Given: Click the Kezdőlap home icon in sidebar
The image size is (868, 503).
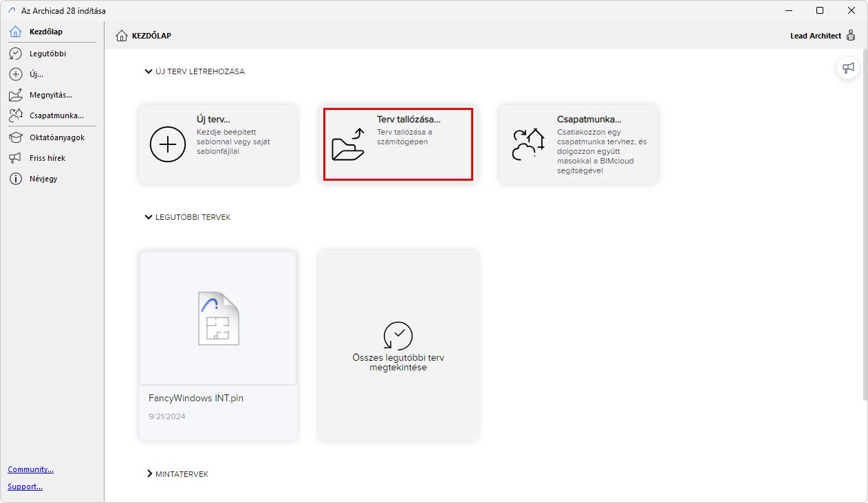Looking at the screenshot, I should [x=15, y=32].
